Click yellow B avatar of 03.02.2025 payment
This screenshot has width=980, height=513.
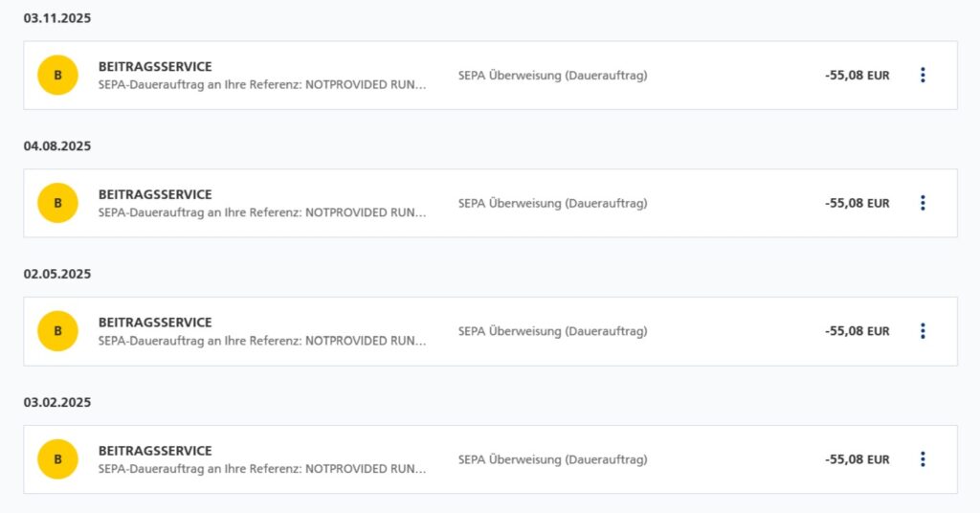click(57, 459)
